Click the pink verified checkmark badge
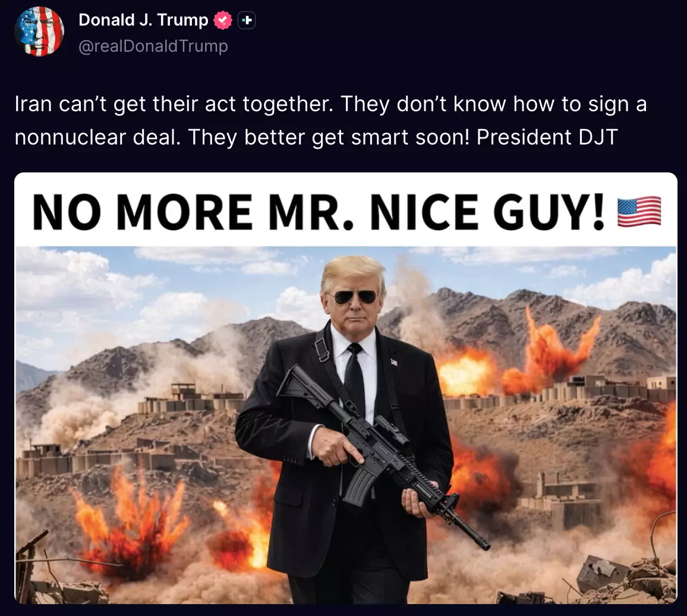 pyautogui.click(x=223, y=20)
